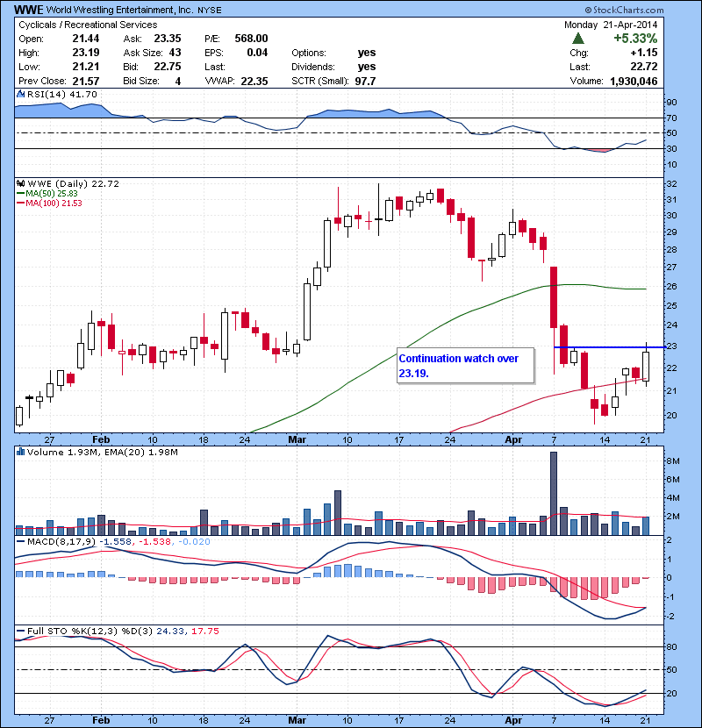Click the VWAP value 22.35
The width and height of the screenshot is (702, 728).
[x=254, y=81]
